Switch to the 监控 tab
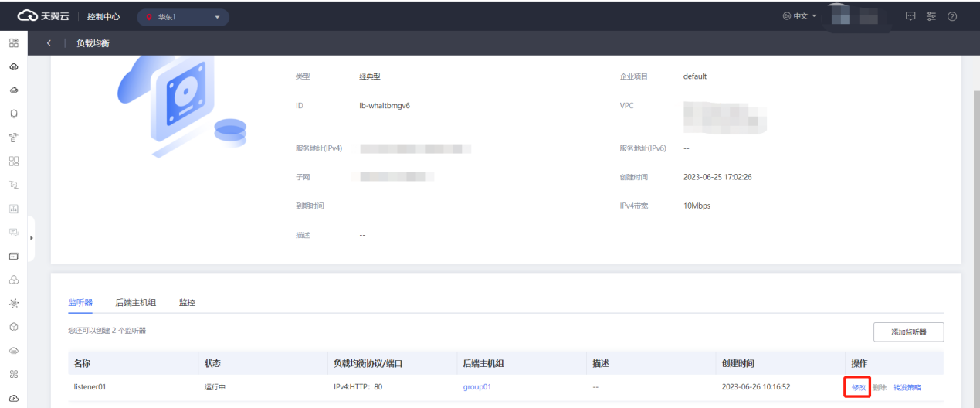The image size is (980, 408). coord(187,303)
